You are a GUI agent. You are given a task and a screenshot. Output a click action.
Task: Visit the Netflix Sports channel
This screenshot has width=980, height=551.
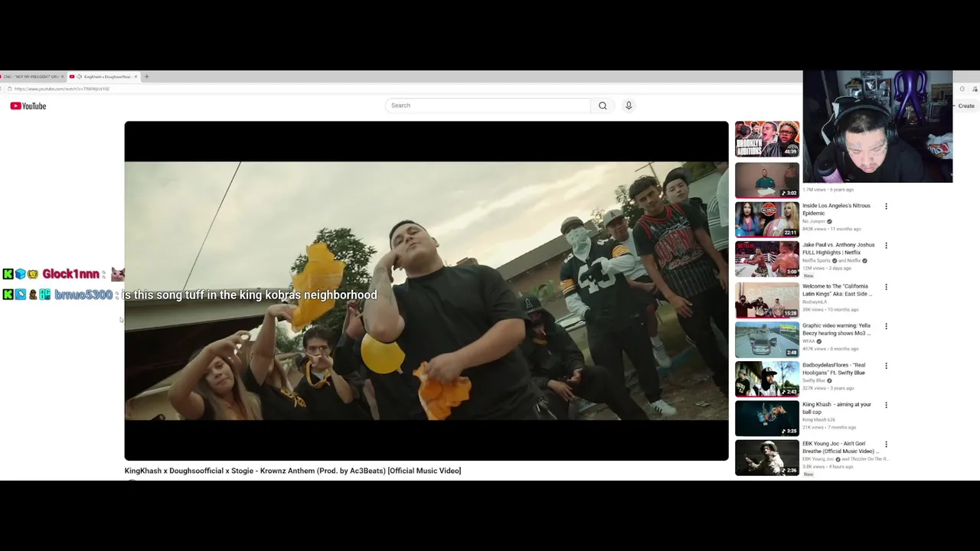(817, 260)
